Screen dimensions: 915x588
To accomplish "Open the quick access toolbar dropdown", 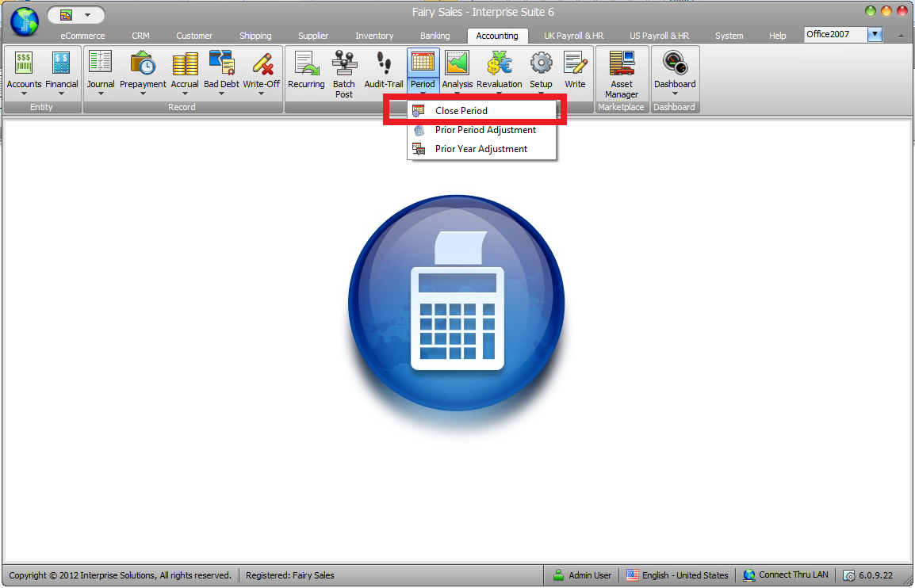I will pyautogui.click(x=86, y=14).
